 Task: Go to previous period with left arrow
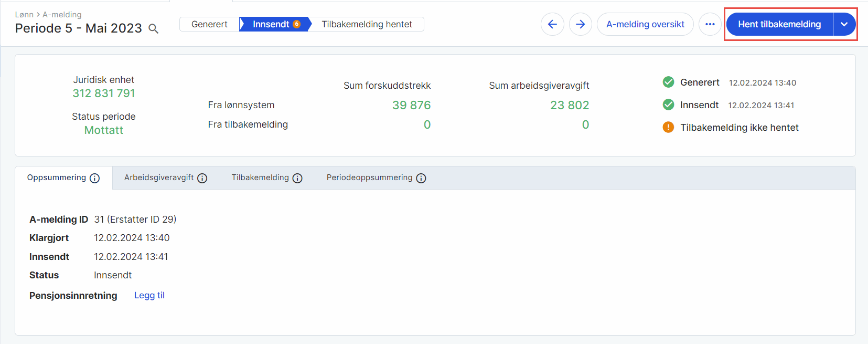click(x=552, y=24)
